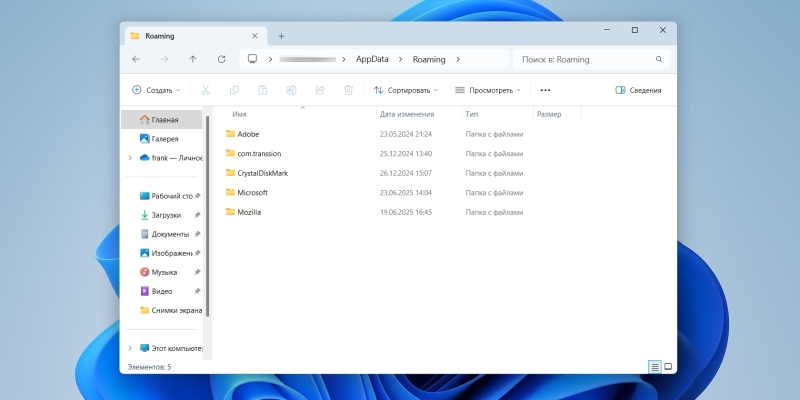800x400 pixels.
Task: Click the Paste clipboard icon
Action: 263,90
